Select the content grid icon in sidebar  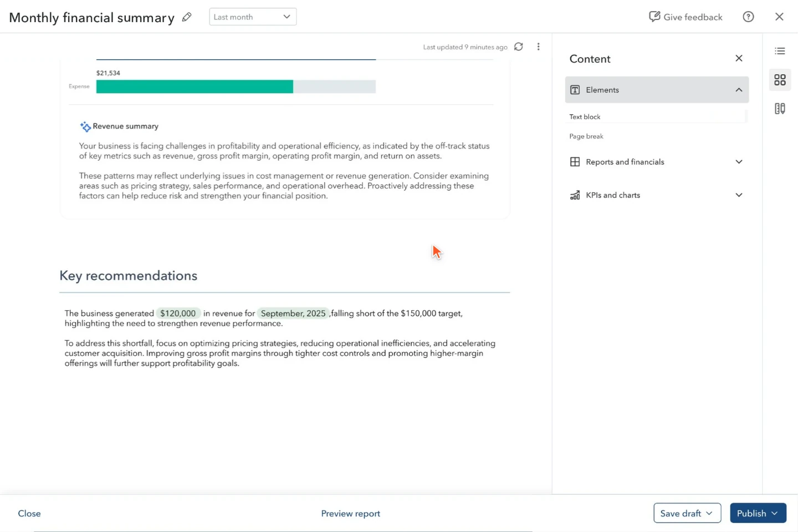[x=780, y=80]
